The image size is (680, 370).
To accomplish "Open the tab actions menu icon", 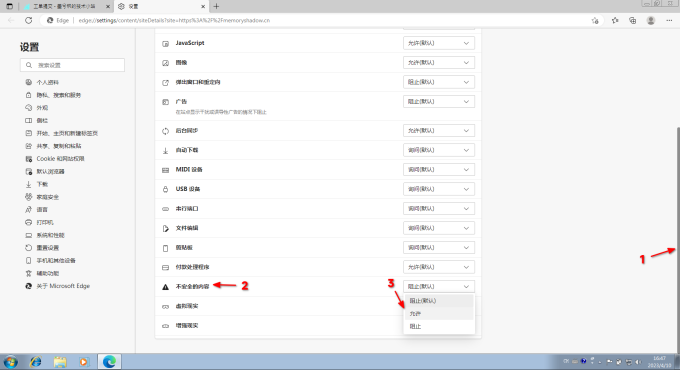I will (10, 7).
